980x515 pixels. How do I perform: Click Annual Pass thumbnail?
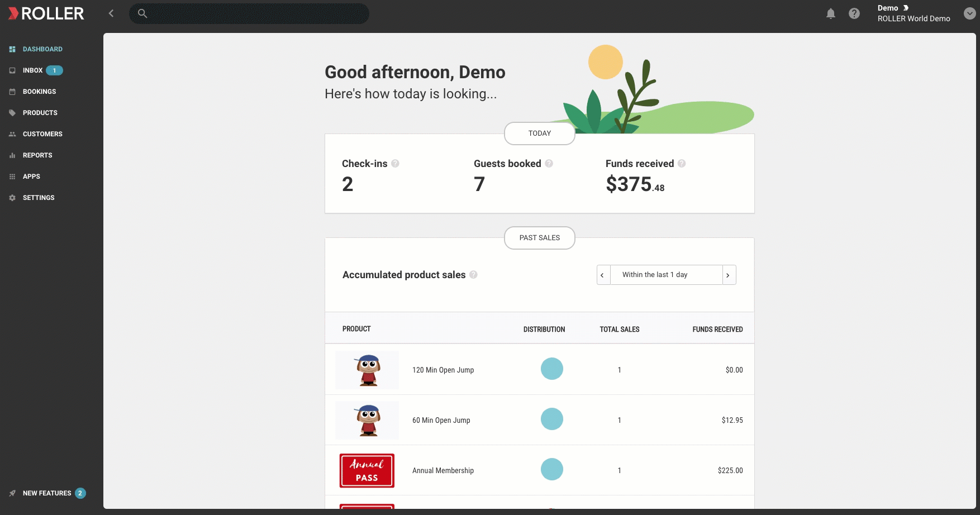(367, 470)
